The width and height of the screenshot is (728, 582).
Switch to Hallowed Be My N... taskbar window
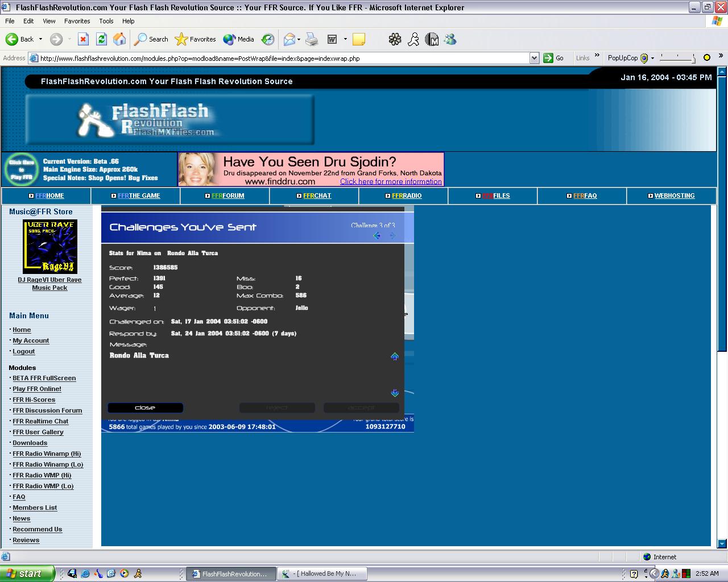coord(322,573)
